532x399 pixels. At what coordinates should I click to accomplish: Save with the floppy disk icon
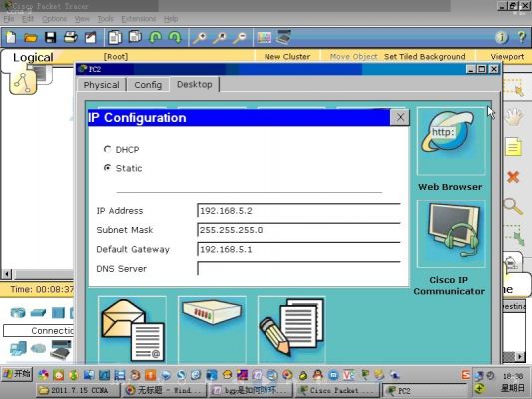(51, 37)
